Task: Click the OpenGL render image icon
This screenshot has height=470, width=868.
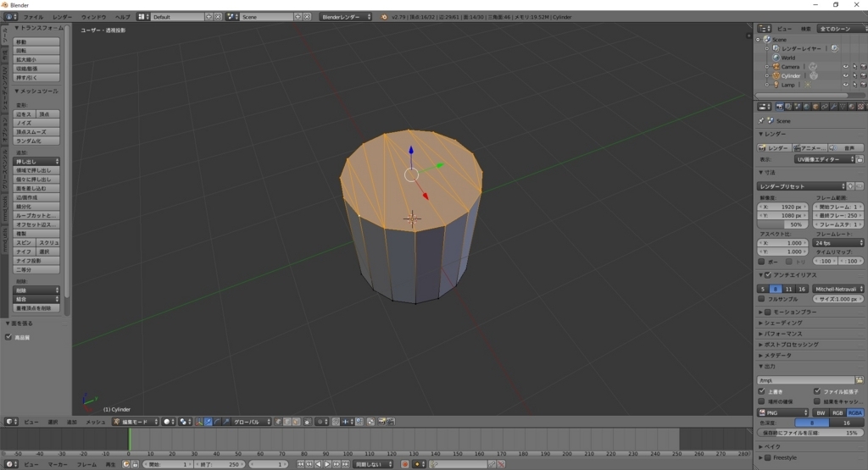Action: (382, 422)
